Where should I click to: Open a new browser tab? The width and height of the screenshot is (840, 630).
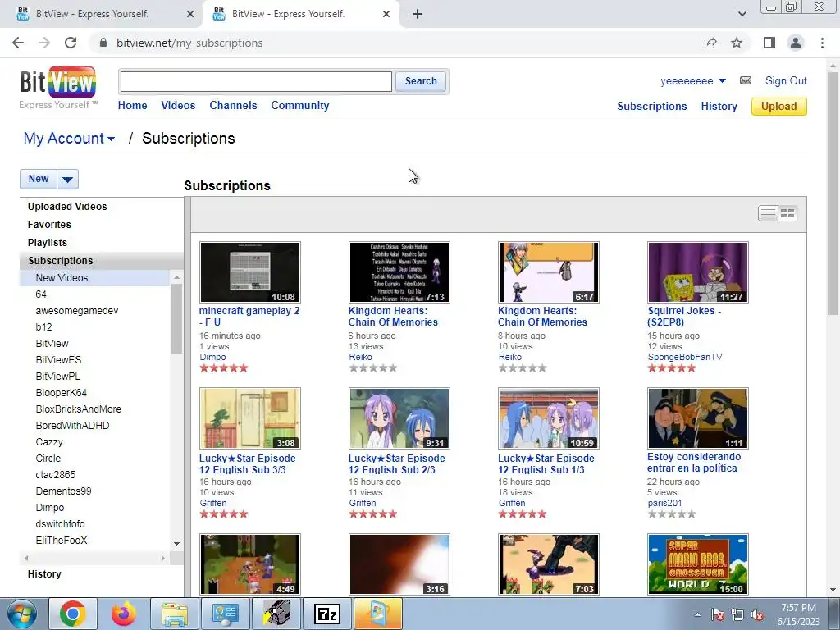tap(418, 15)
